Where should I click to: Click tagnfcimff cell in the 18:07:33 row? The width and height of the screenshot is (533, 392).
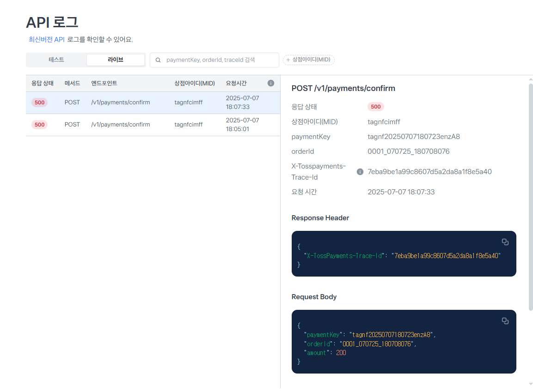tap(189, 103)
